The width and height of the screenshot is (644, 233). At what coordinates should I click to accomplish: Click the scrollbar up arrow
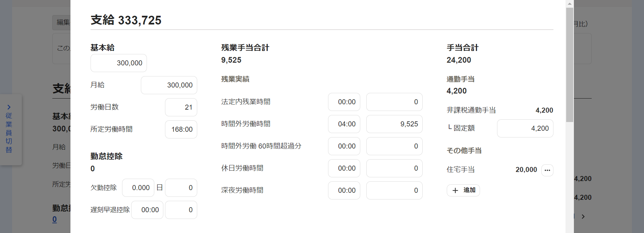[570, 4]
